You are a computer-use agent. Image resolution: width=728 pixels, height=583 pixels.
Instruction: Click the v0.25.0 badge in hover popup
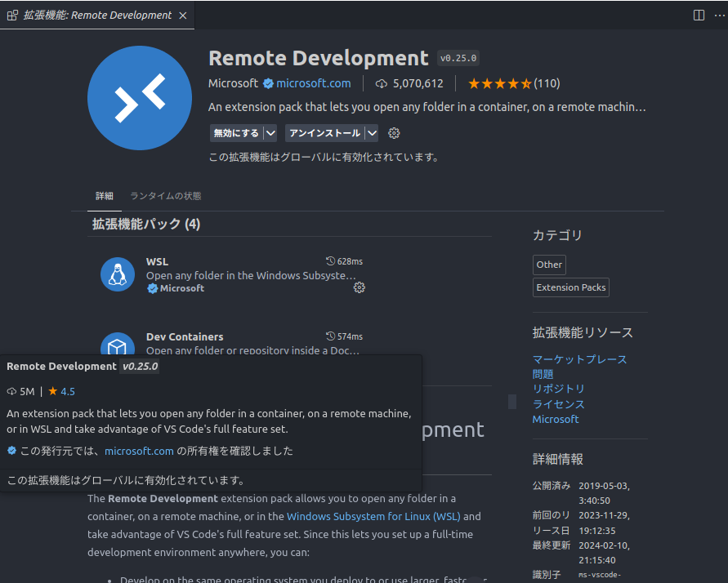pos(141,367)
